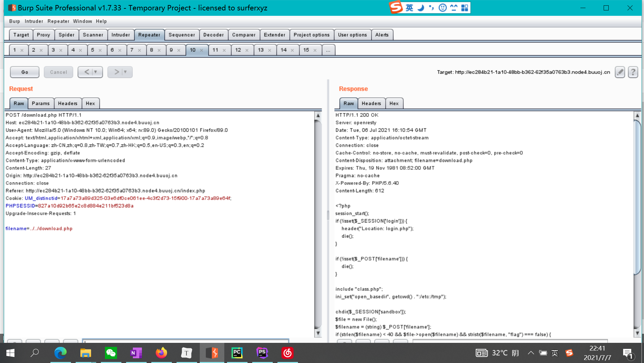Close Repeater tab 5

pos(100,50)
